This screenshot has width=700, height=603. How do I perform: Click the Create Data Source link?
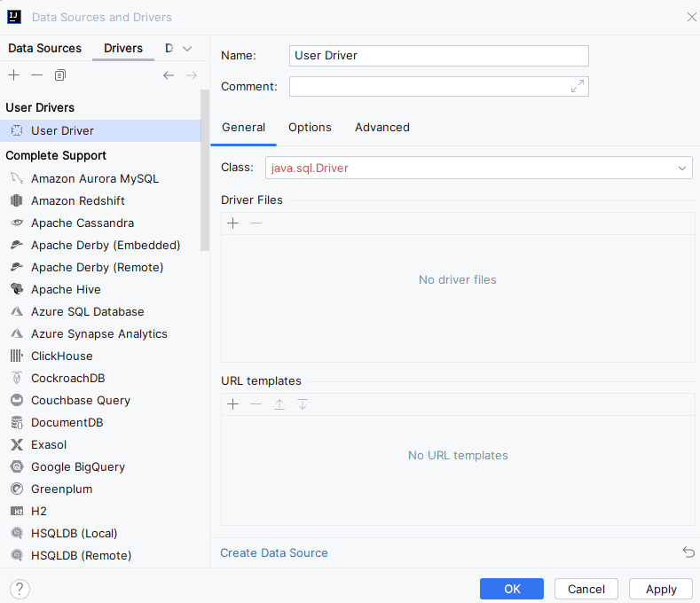[274, 553]
